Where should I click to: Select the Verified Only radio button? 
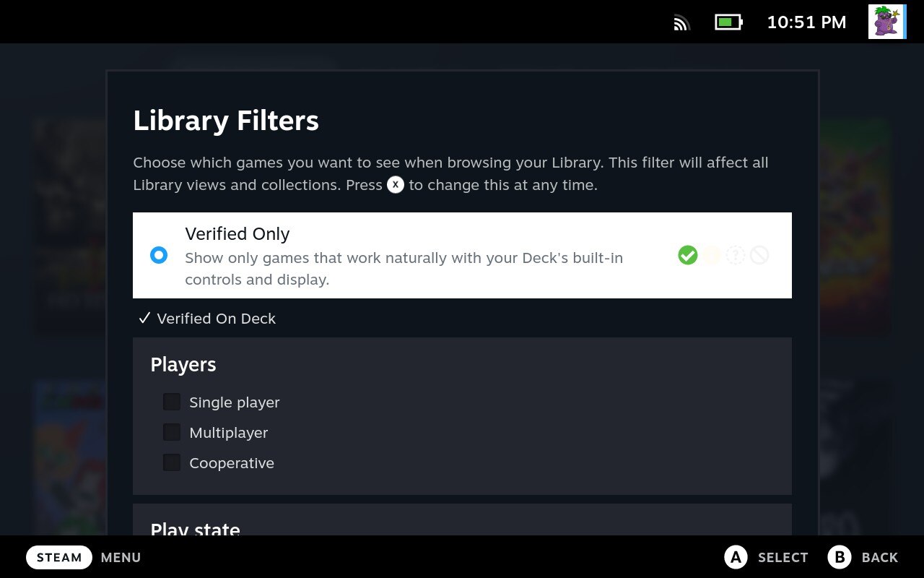click(x=158, y=255)
